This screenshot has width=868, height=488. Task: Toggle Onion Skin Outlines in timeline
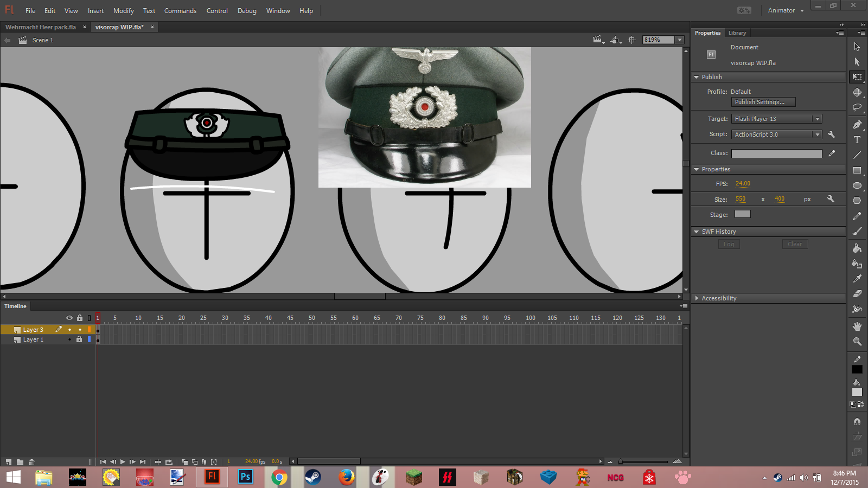(x=194, y=462)
